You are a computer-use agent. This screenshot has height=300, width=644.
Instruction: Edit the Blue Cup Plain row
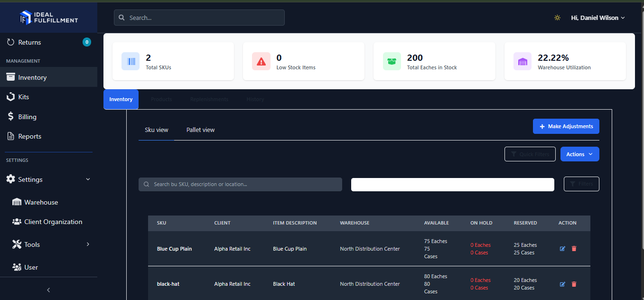pos(562,249)
